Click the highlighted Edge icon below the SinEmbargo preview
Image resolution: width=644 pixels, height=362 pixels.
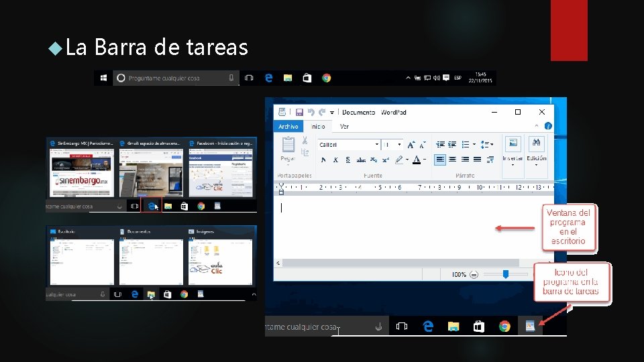pos(152,206)
